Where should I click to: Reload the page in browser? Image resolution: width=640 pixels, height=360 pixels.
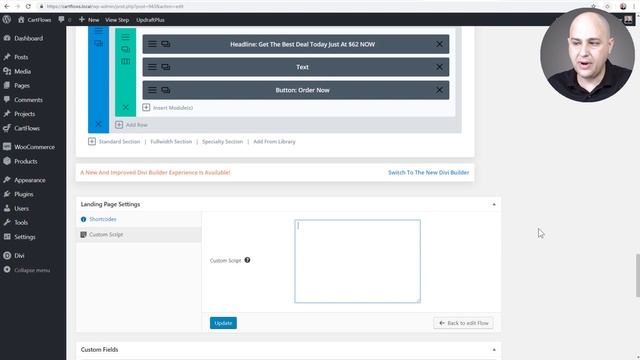click(28, 7)
